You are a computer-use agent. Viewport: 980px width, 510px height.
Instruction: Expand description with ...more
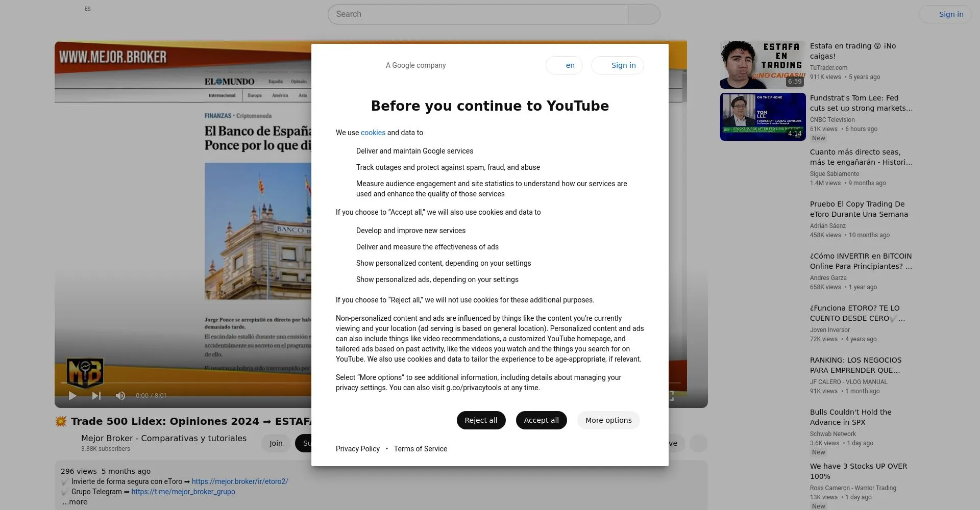75,502
